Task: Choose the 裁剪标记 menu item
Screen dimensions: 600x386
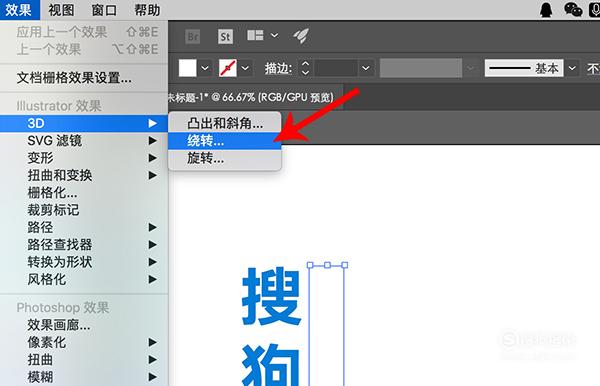Action: [84, 210]
